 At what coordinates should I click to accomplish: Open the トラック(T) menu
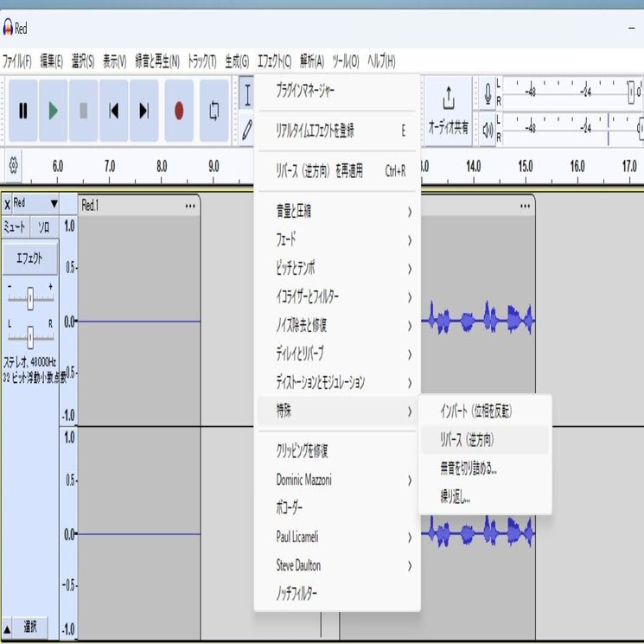pyautogui.click(x=201, y=61)
